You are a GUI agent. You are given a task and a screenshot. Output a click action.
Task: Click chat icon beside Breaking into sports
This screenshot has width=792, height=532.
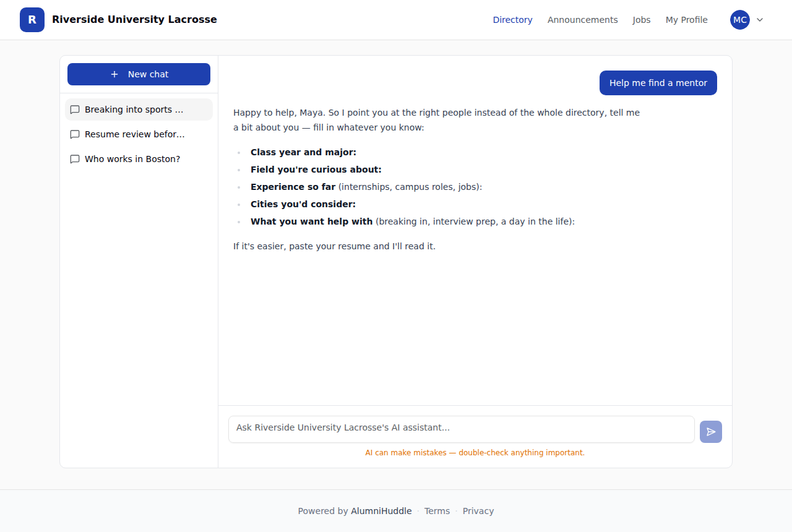[75, 109]
